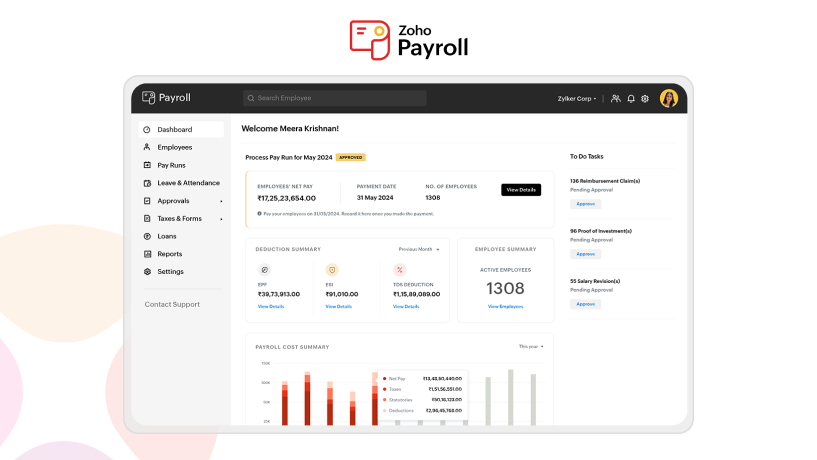Click the Pay Runs icon in sidebar
This screenshot has height=460, width=817.
(x=147, y=165)
